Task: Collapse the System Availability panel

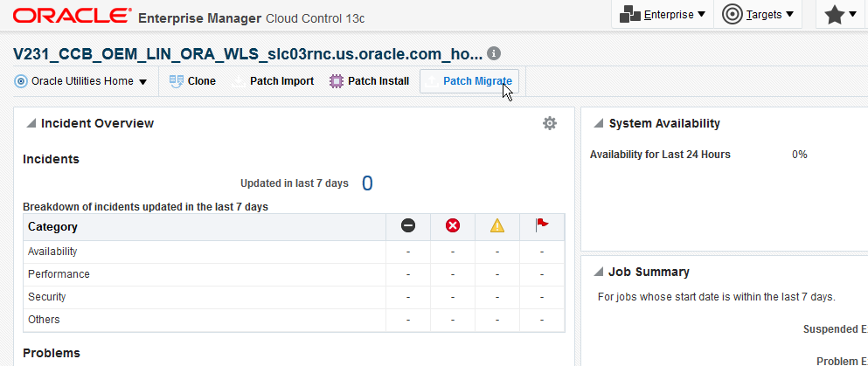Action: click(x=598, y=124)
